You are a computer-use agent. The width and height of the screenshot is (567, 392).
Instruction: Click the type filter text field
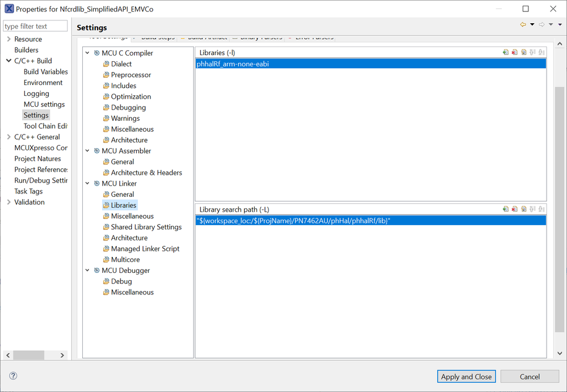click(x=35, y=26)
